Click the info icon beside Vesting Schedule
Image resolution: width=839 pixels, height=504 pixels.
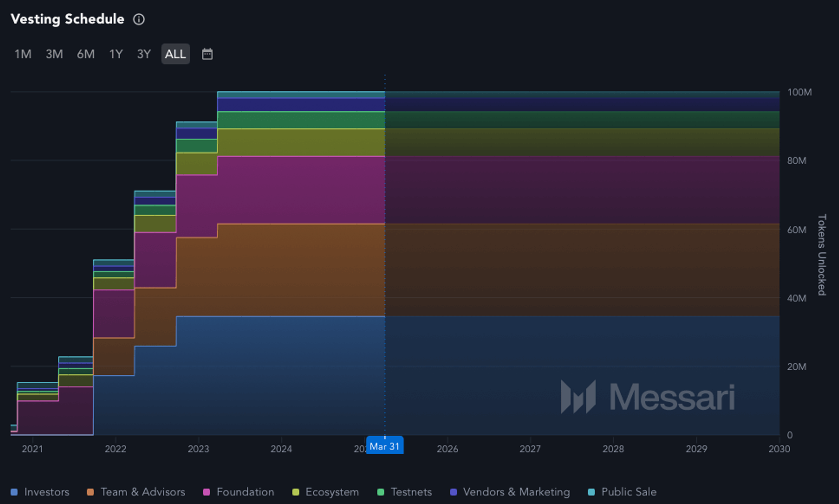[x=139, y=19]
